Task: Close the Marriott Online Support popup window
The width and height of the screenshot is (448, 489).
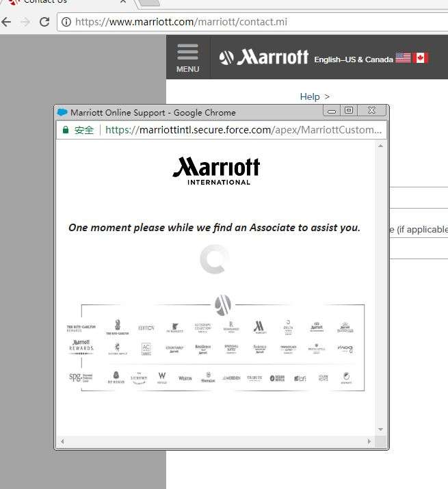Action: 371,110
